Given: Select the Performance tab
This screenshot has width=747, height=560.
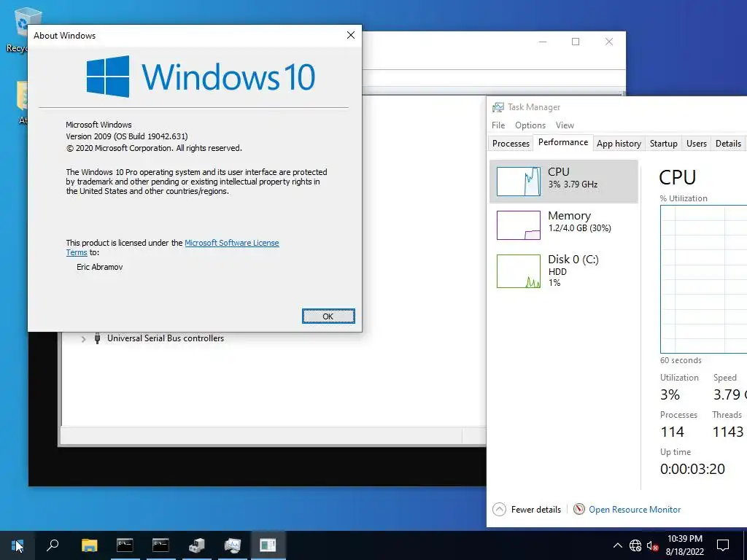Looking at the screenshot, I should (563, 142).
